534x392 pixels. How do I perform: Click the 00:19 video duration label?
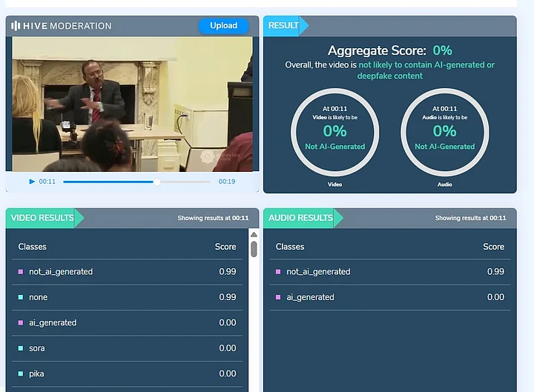[x=226, y=182]
